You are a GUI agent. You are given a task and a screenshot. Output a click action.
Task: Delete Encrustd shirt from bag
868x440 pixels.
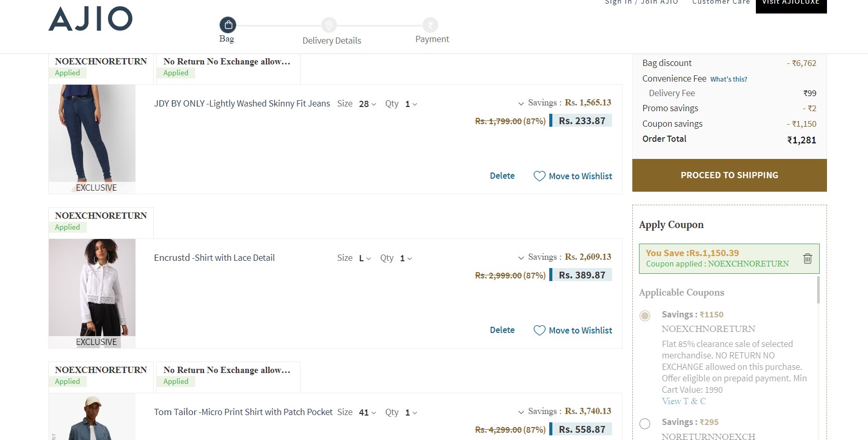tap(502, 330)
